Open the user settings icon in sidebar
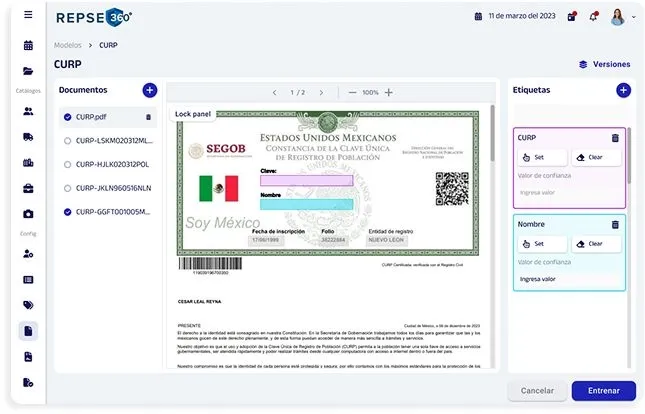 [x=28, y=254]
